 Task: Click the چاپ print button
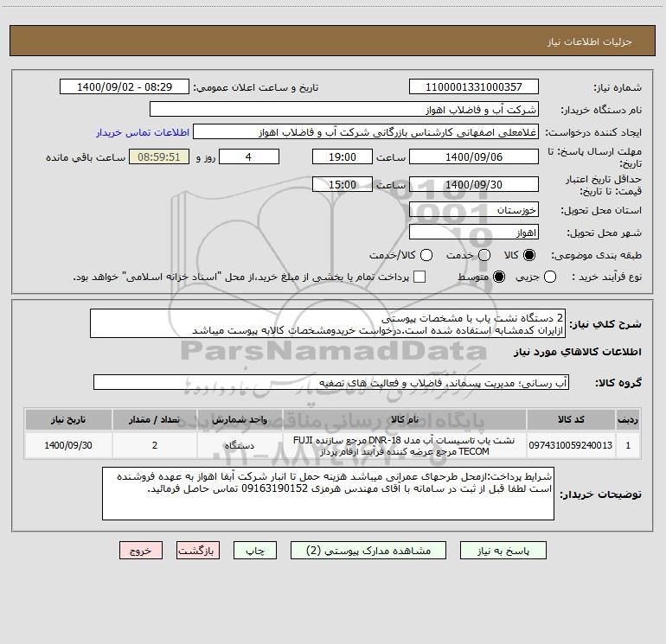point(255,550)
